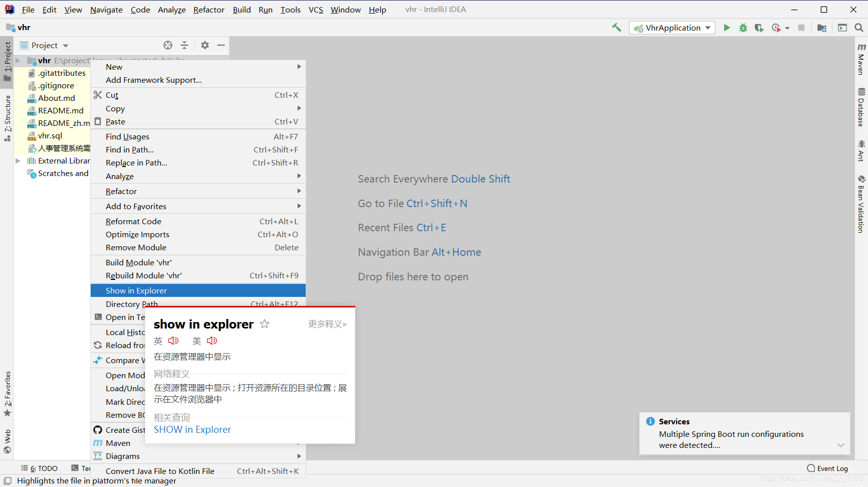The height and width of the screenshot is (487, 868).
Task: Click the vhr breadcrumb in the navigation bar
Action: 19,28
